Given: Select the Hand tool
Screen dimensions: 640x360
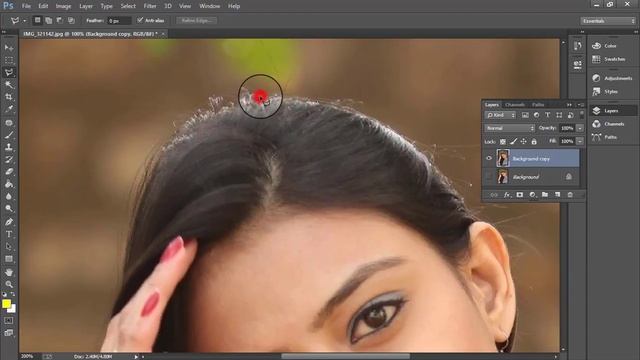Looking at the screenshot, I should 9,272.
